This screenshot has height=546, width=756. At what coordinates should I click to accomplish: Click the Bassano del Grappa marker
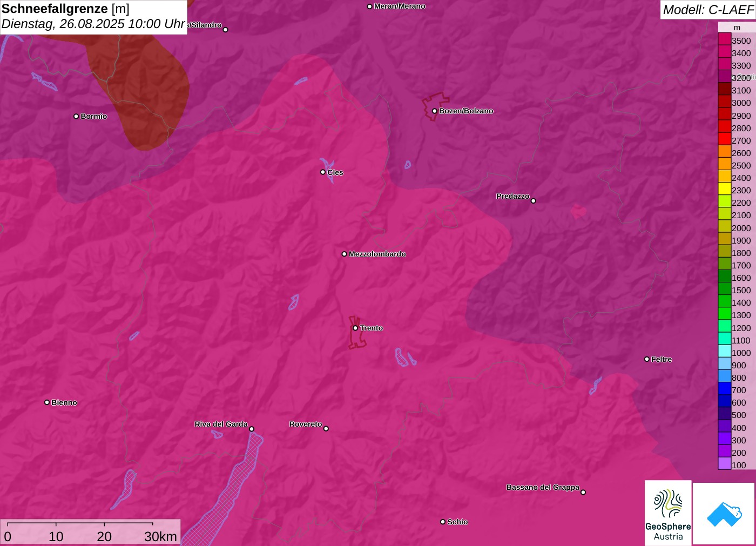pos(583,492)
